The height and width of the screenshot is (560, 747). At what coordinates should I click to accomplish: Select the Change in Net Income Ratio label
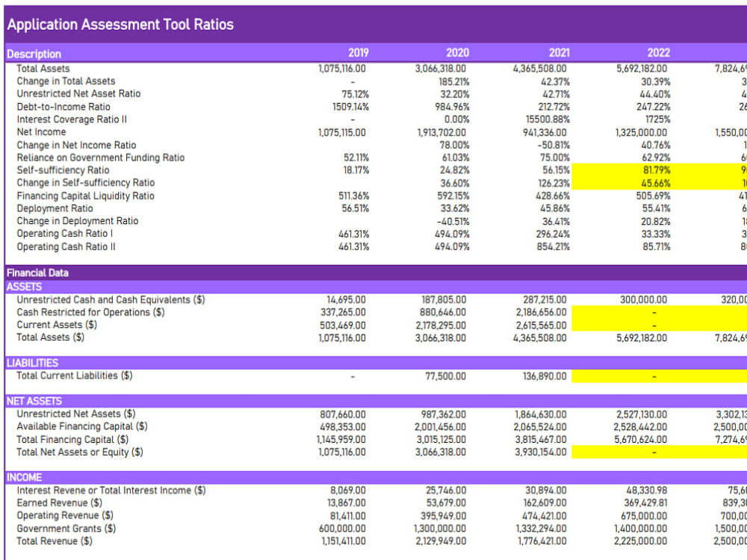pos(76,145)
